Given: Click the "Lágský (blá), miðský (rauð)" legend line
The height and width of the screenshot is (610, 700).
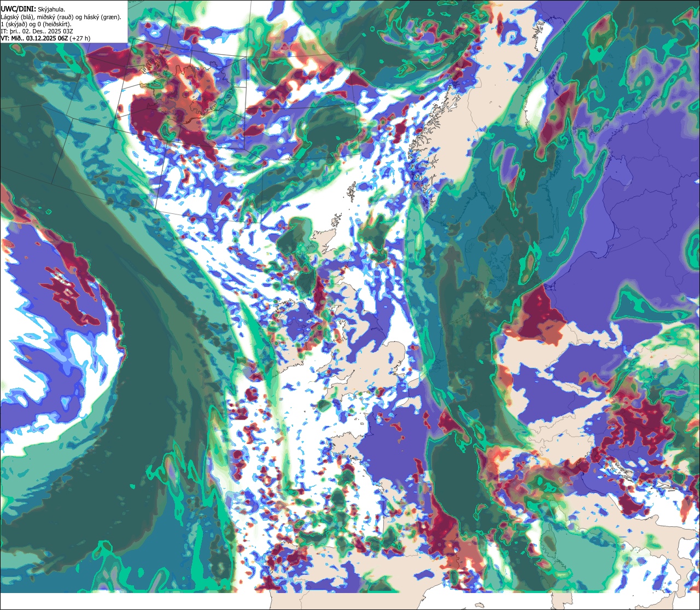Looking at the screenshot, I should click(x=61, y=16).
